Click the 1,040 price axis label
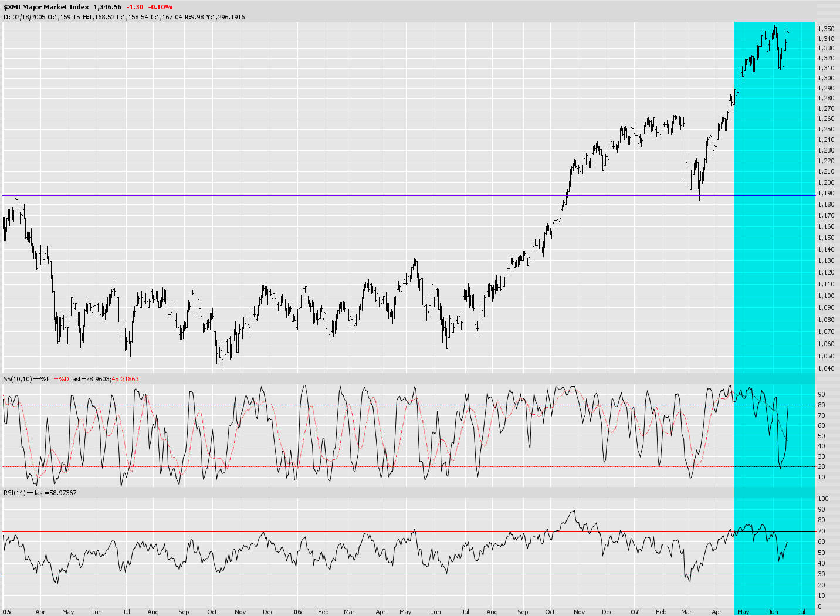The image size is (840, 616). click(x=826, y=368)
